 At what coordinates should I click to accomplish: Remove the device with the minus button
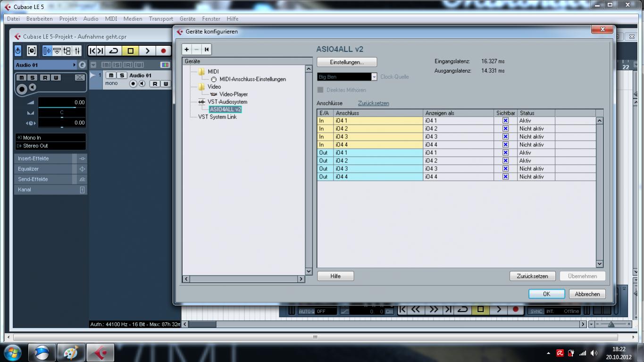click(x=197, y=49)
